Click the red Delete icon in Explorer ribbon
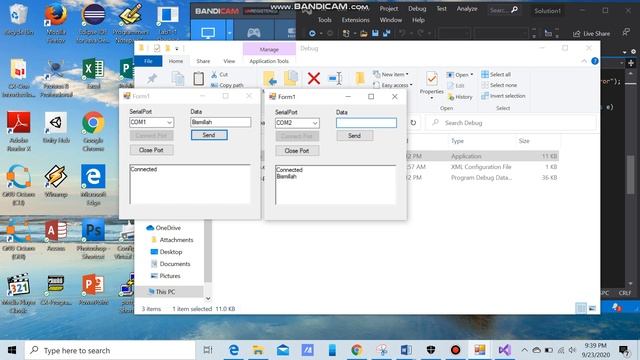 point(313,78)
